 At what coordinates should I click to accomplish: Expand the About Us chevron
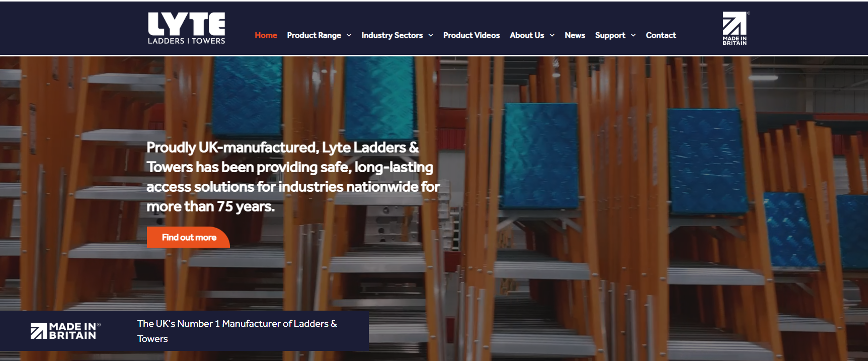click(x=552, y=35)
